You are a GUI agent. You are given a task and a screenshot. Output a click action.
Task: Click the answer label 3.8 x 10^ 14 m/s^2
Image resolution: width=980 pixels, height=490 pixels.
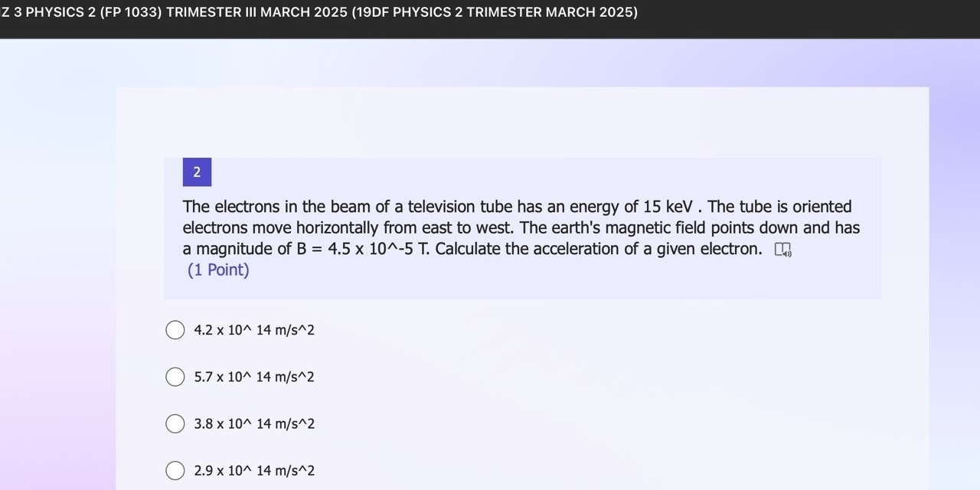click(254, 423)
